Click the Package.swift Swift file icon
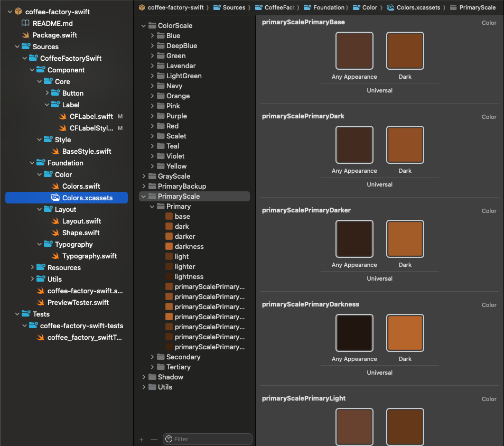 point(25,35)
